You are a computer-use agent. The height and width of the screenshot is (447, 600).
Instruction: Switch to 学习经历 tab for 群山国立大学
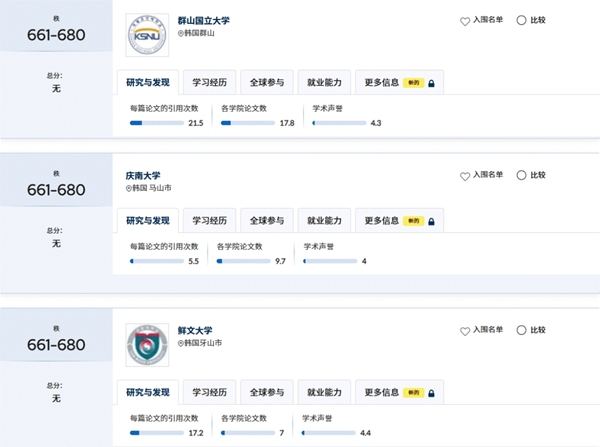click(x=209, y=82)
